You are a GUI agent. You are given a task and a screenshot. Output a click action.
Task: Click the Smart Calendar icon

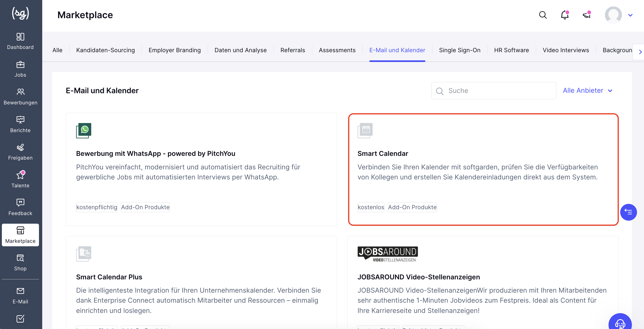click(365, 130)
